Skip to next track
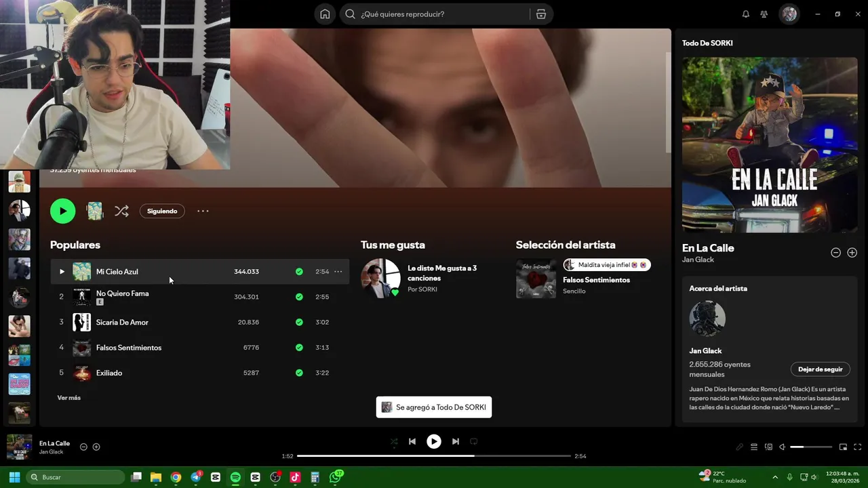This screenshot has height=488, width=868. (456, 441)
